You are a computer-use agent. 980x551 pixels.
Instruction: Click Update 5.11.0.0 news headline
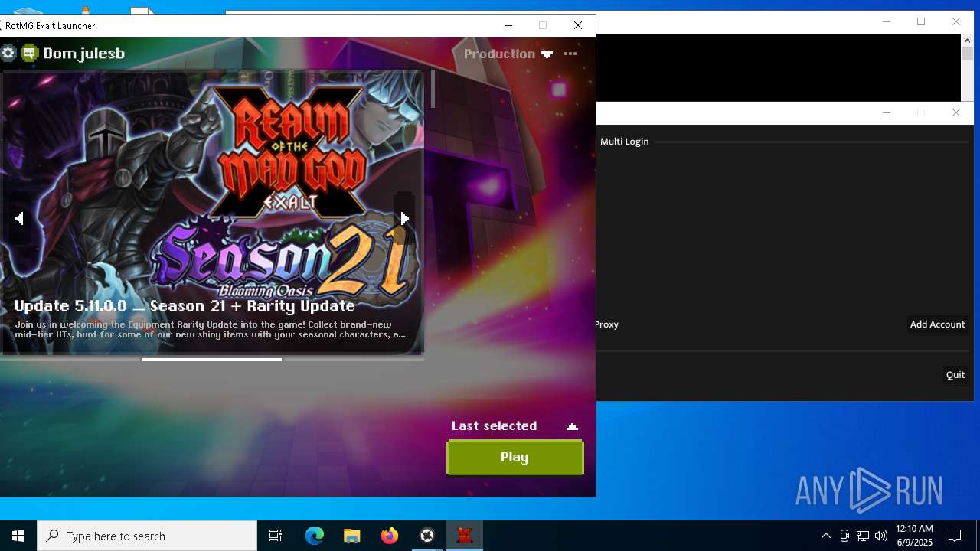click(185, 305)
